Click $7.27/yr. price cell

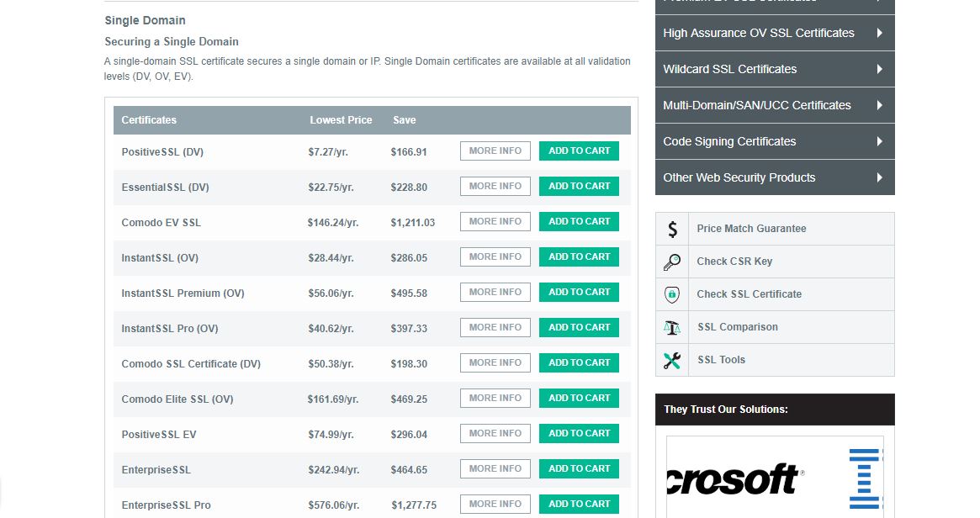(328, 152)
